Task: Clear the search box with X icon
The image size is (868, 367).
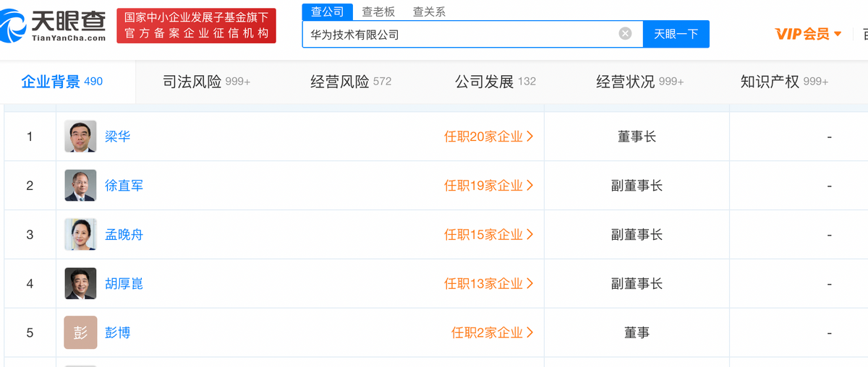Action: 625,34
